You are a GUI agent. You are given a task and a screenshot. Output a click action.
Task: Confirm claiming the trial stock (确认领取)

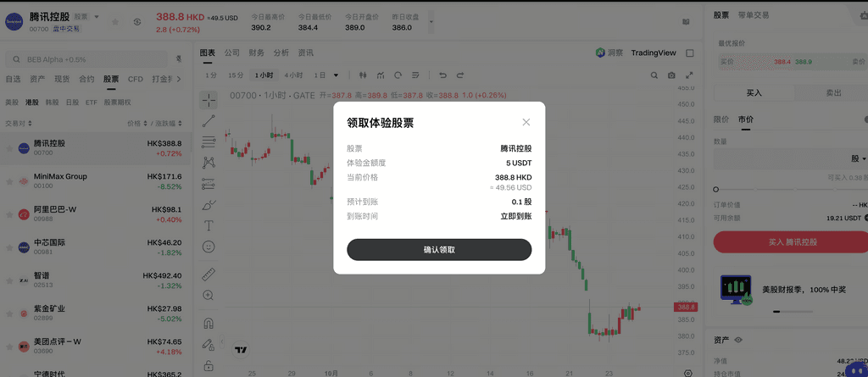tap(439, 250)
